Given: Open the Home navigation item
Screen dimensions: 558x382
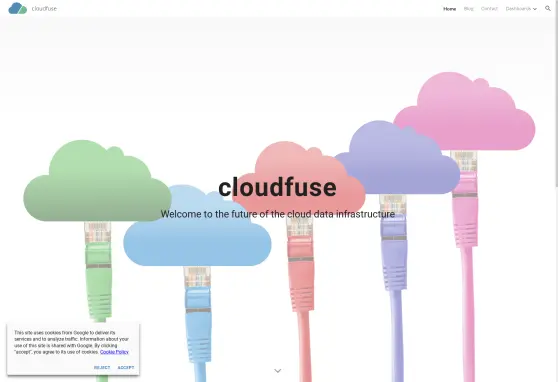Looking at the screenshot, I should click(x=449, y=9).
